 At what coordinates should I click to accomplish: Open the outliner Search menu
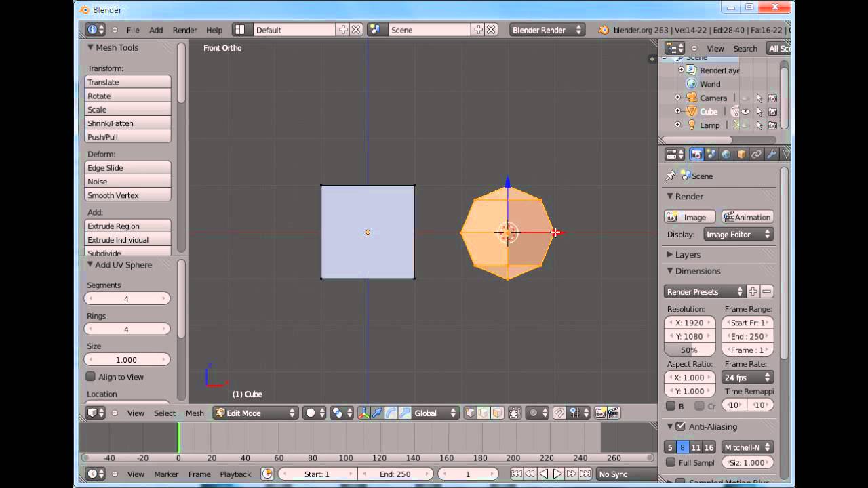coord(745,48)
